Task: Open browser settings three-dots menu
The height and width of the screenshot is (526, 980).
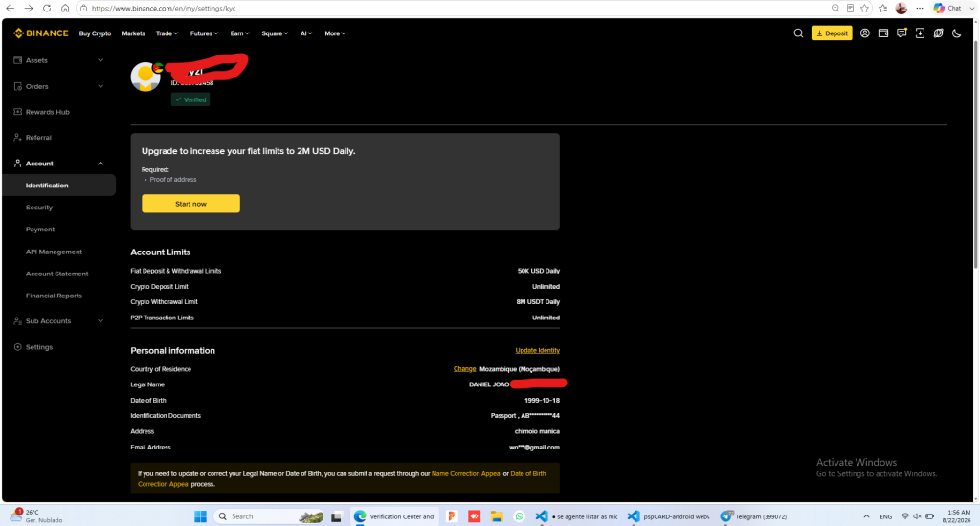Action: (x=920, y=8)
